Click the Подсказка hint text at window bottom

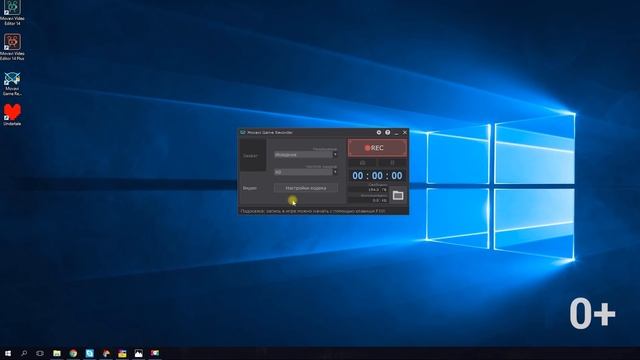click(x=313, y=211)
